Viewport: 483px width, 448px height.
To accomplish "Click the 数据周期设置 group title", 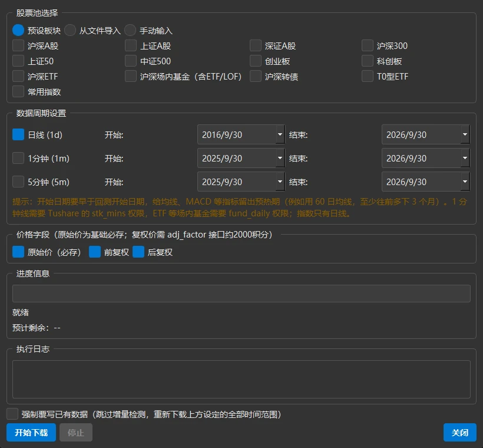I will (41, 113).
